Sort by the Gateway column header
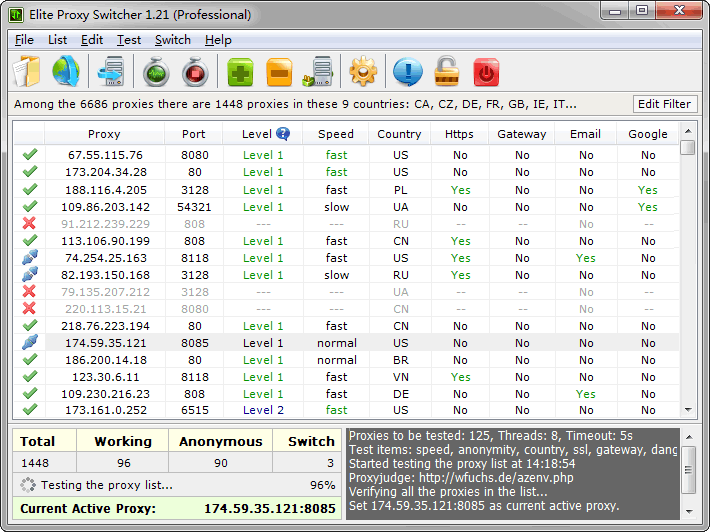This screenshot has width=710, height=532. [x=522, y=134]
